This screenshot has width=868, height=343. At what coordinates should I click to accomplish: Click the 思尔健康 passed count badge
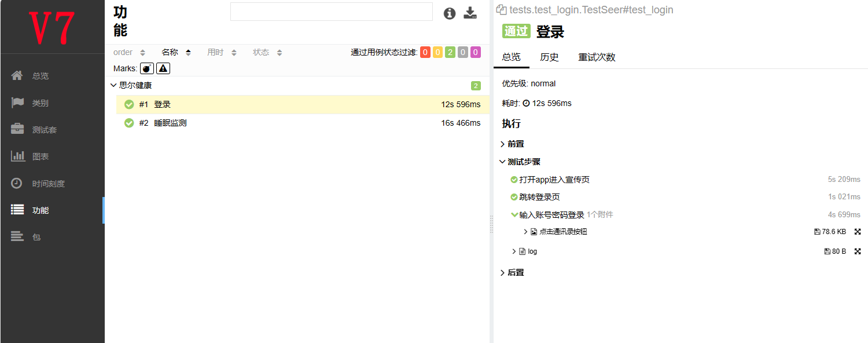pos(476,86)
